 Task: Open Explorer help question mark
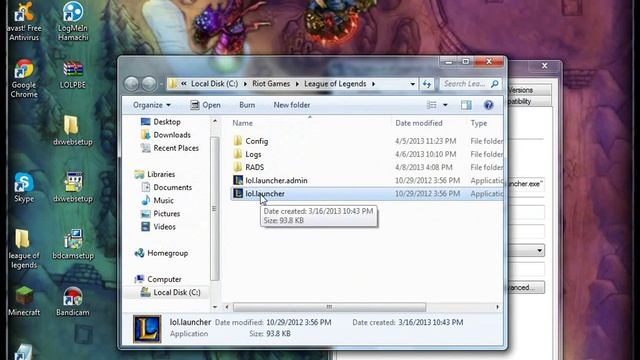point(489,105)
